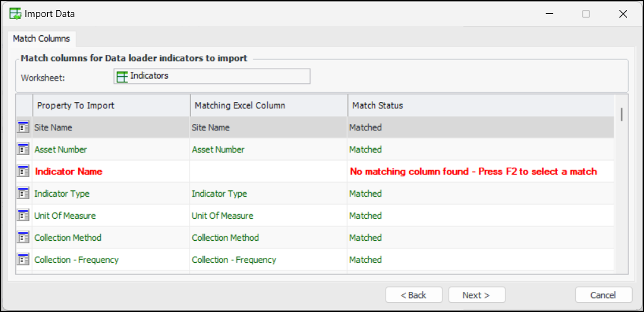Image resolution: width=644 pixels, height=312 pixels.
Task: Click the Matching Excel Column header
Action: click(x=268, y=105)
